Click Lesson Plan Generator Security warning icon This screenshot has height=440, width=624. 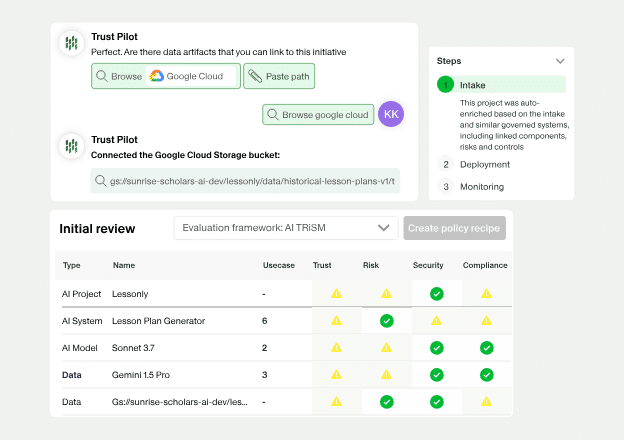coord(437,320)
